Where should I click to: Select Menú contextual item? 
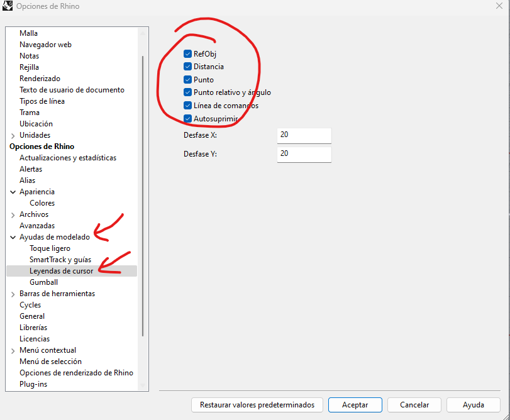48,350
